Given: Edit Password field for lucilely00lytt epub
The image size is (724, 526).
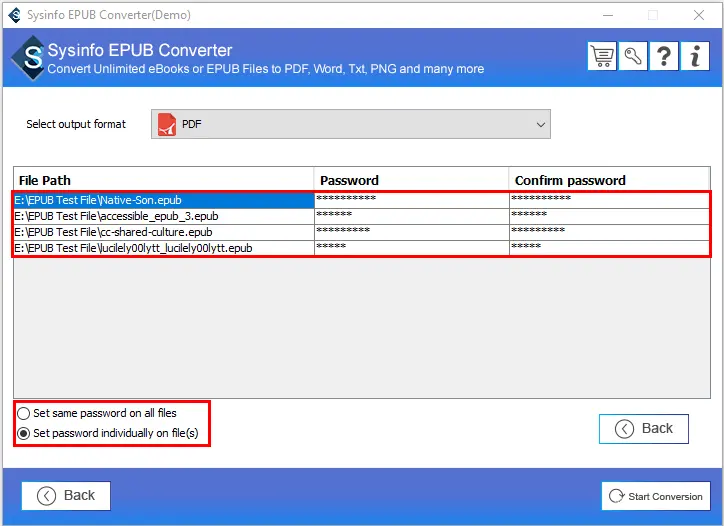Looking at the screenshot, I should [412, 248].
